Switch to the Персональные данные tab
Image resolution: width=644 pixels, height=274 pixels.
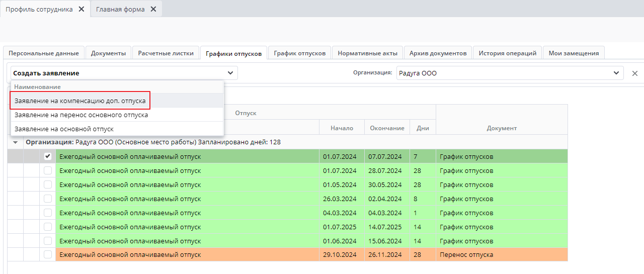[44, 53]
